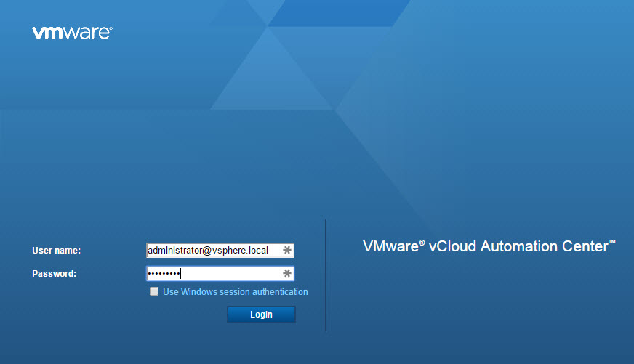Click the word 'Automation' in the product title
The height and width of the screenshot is (364, 634).
point(516,246)
